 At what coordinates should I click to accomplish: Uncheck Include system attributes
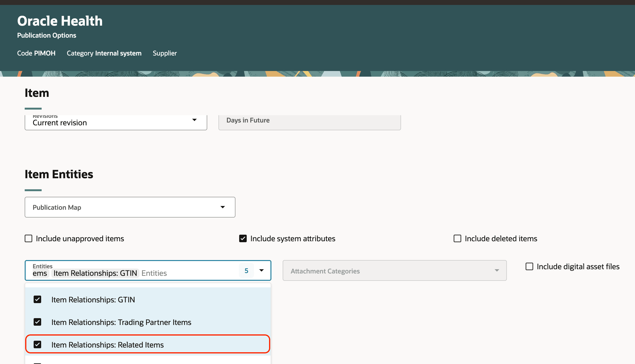243,238
